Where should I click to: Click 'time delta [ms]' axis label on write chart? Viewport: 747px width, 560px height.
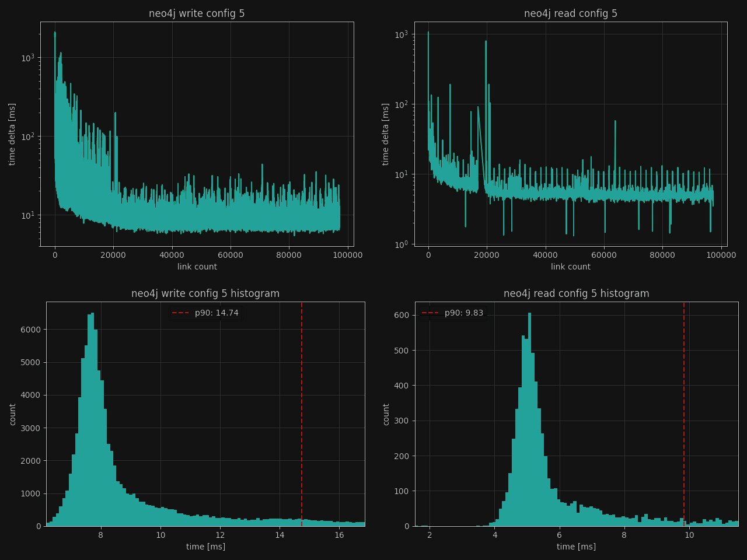12,134
